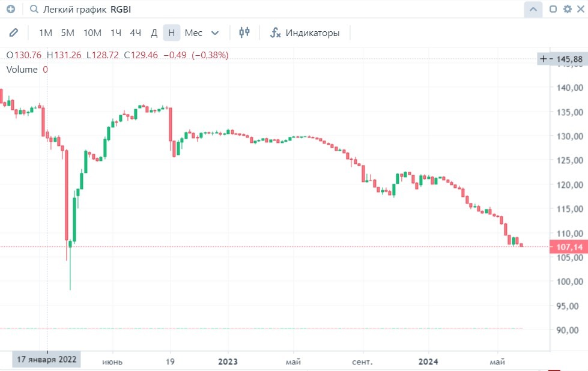Image resolution: width=588 pixels, height=371 pixels.
Task: Select the pencil drawing tool
Action: 14,32
